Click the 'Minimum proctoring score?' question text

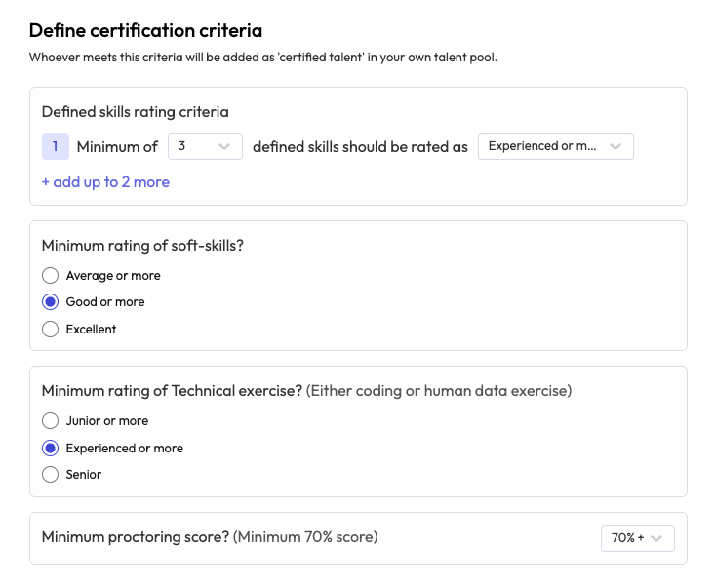pyautogui.click(x=136, y=537)
